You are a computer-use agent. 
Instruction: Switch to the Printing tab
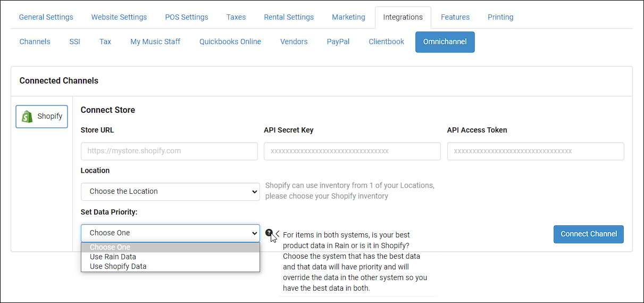[500, 17]
